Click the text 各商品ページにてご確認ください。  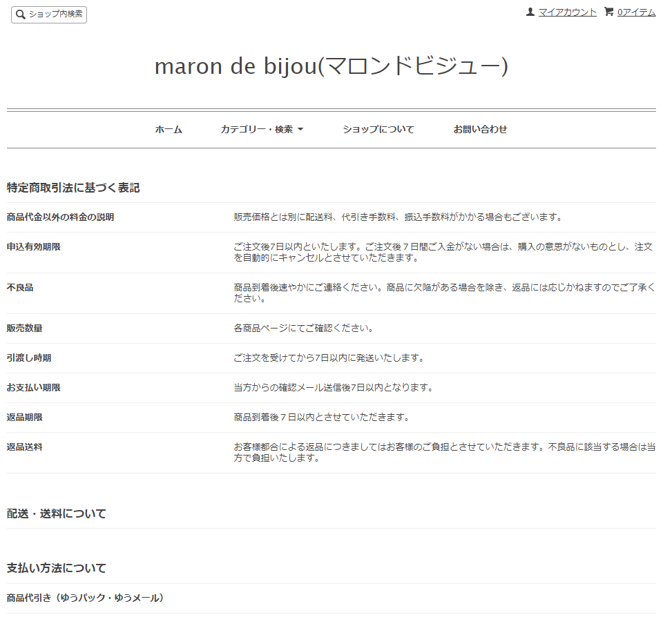point(305,328)
